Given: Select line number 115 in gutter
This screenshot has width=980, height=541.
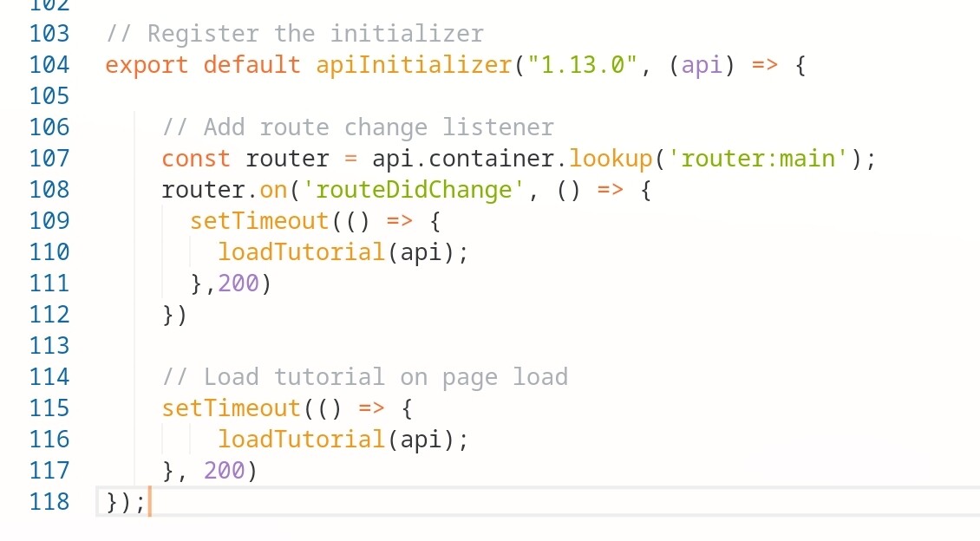Looking at the screenshot, I should point(49,408).
